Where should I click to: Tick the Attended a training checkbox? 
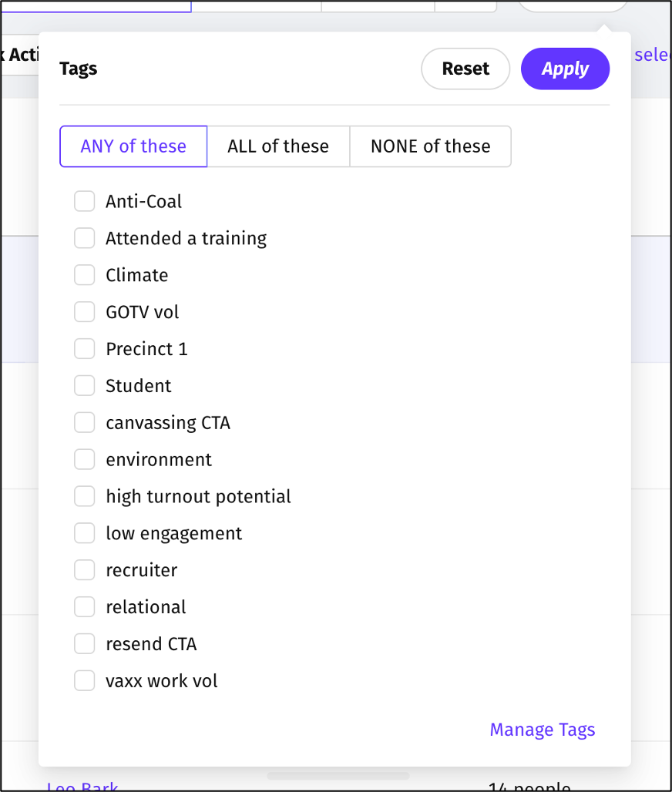(x=84, y=239)
